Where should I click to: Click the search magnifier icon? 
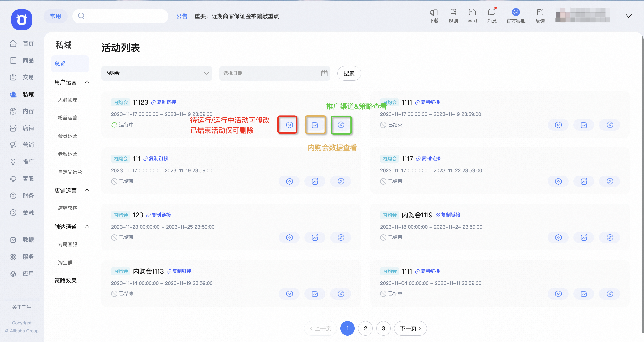(x=81, y=16)
